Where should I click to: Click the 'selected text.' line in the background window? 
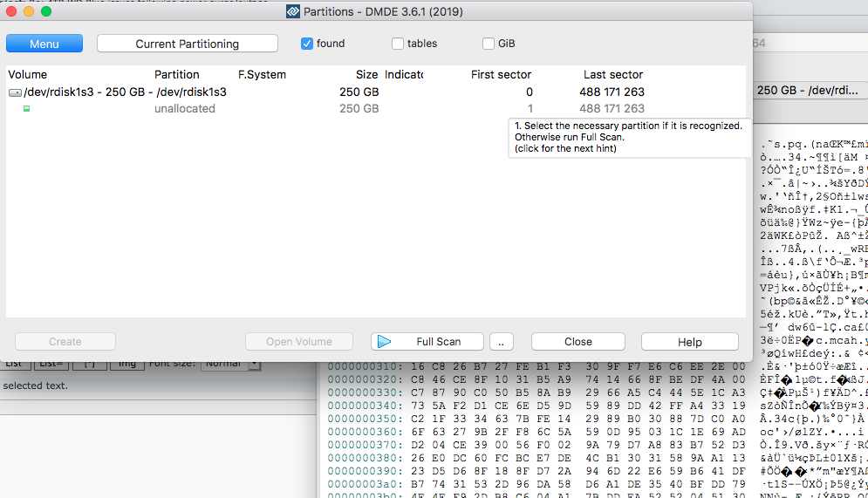click(x=36, y=385)
